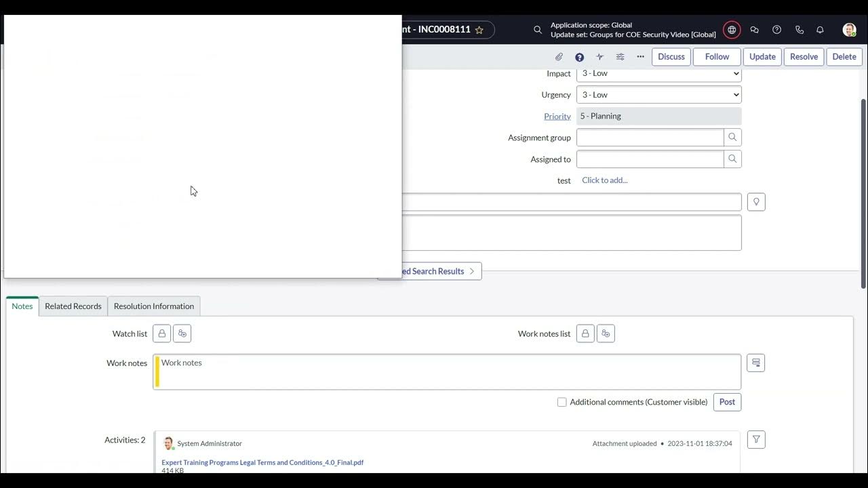
Task: Click the Discuss button
Action: click(671, 57)
